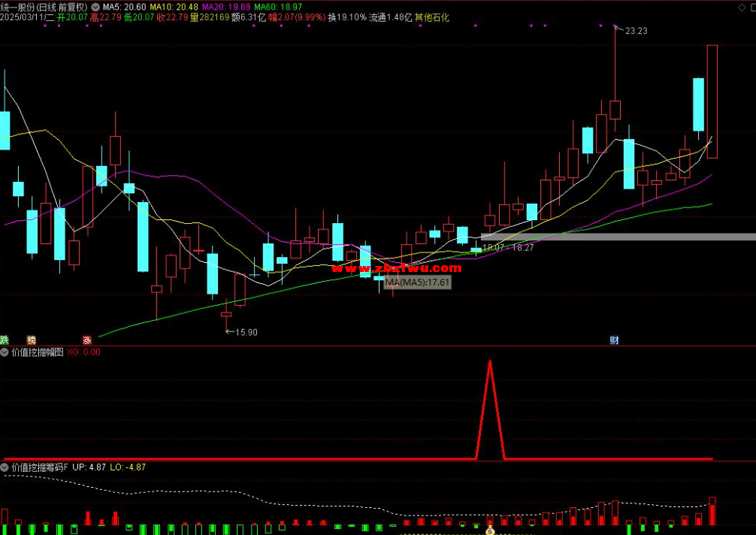Click the red XG signal spike

click(490, 410)
